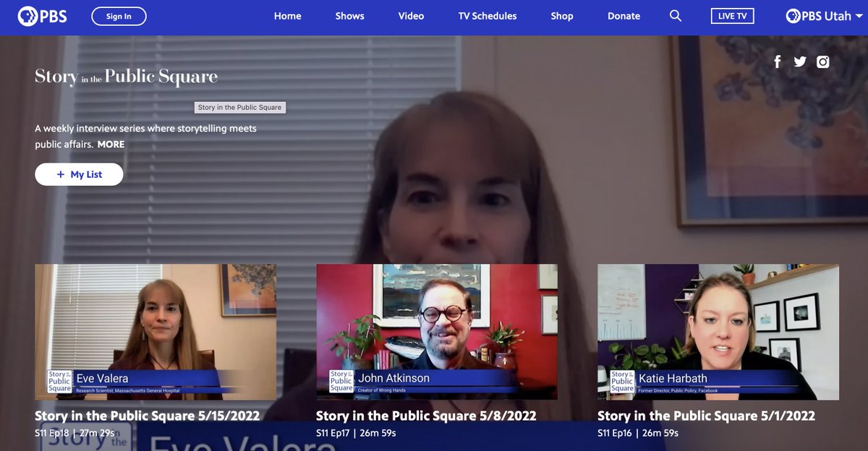
Task: Open the Donate page
Action: pos(624,16)
